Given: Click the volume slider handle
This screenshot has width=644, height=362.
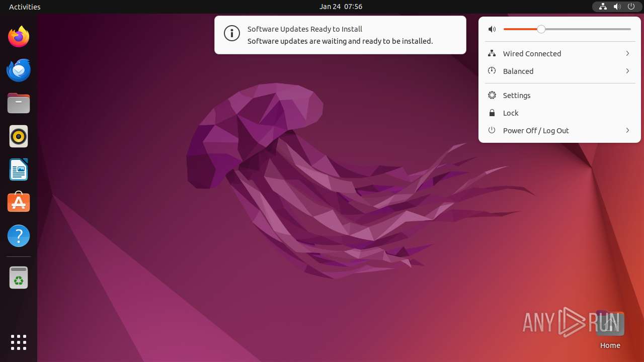Looking at the screenshot, I should click(541, 29).
